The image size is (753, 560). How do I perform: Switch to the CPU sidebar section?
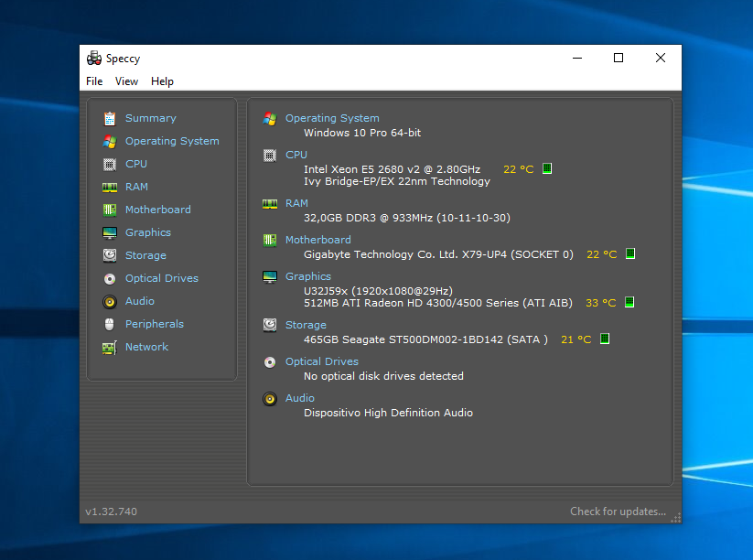(136, 164)
